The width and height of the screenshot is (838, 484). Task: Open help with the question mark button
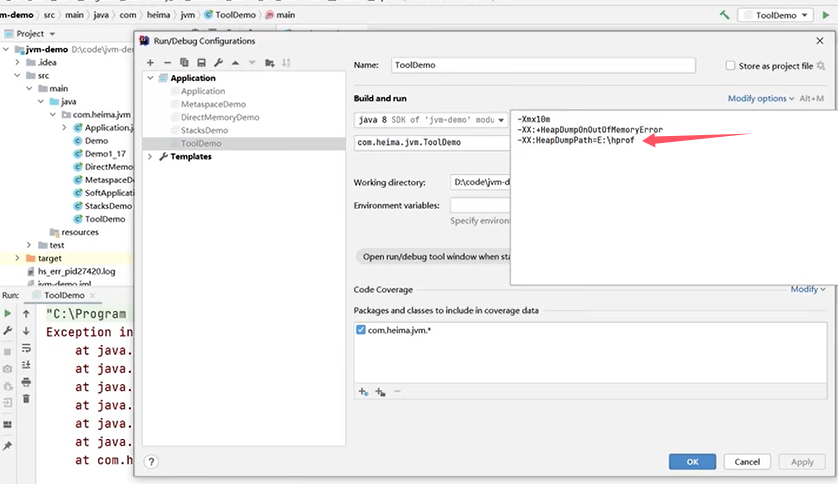click(x=151, y=462)
